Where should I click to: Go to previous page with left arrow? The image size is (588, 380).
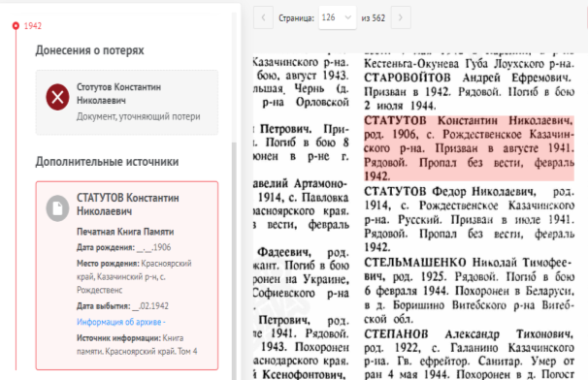click(263, 17)
